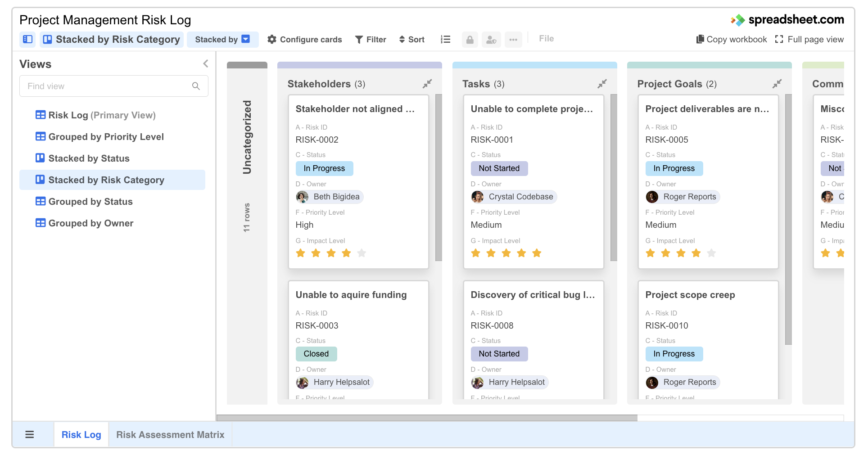Click the ellipsis more-options icon
This screenshot has height=460, width=868.
point(513,40)
